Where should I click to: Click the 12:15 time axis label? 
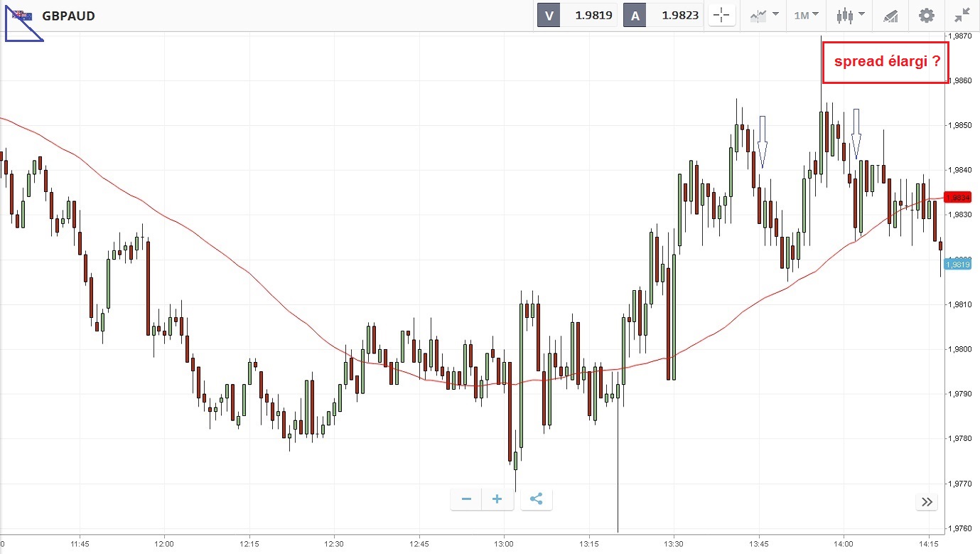click(x=249, y=545)
